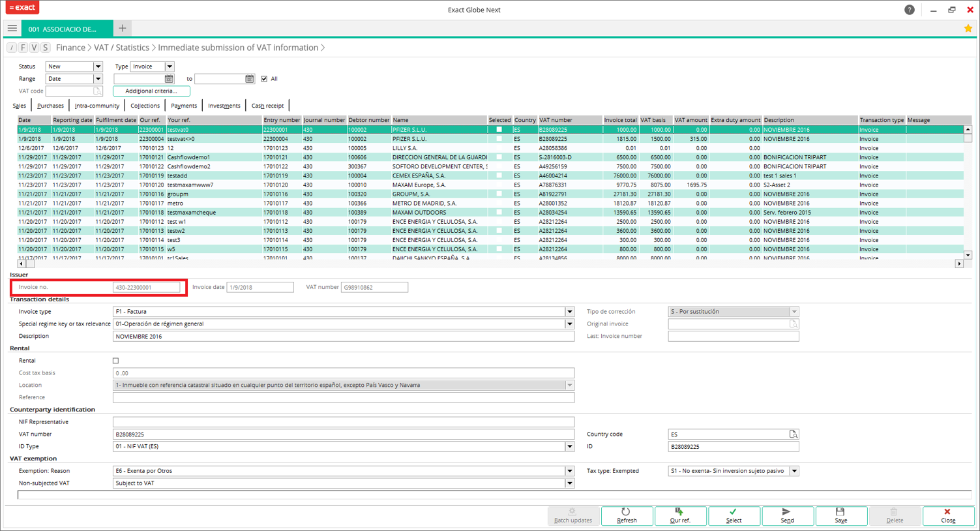980x531 pixels.
Task: Add a new tab with the plus icon
Action: (123, 28)
